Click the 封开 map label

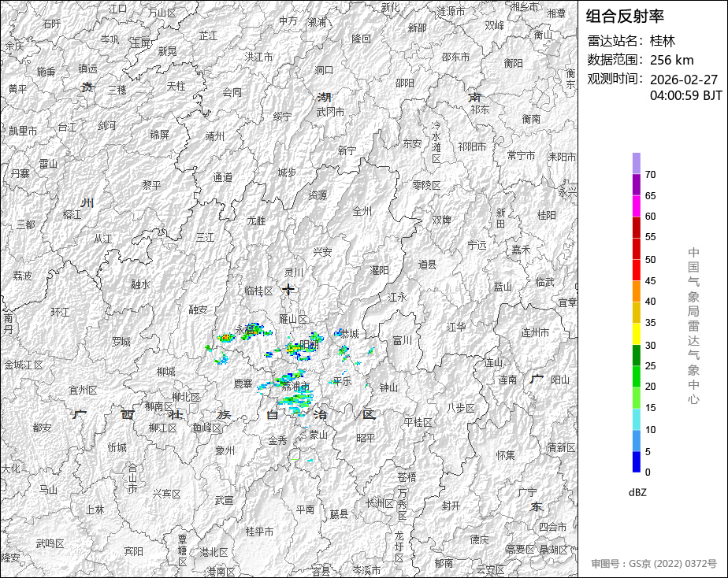coord(451,506)
